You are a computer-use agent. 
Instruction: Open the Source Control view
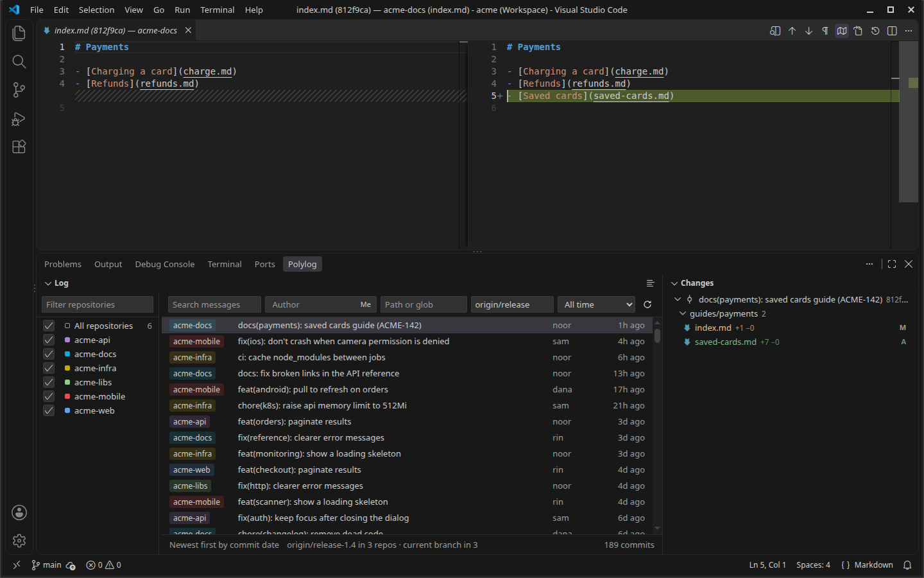tap(19, 91)
